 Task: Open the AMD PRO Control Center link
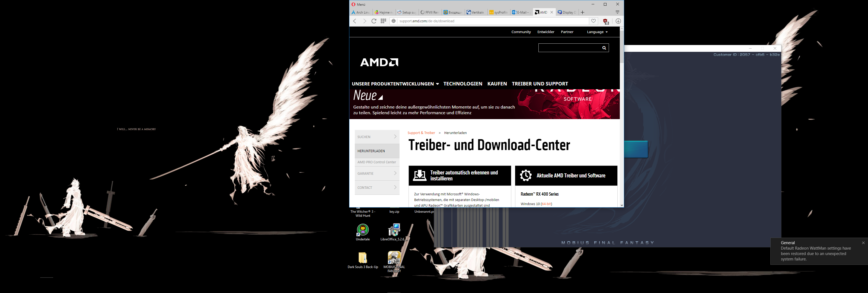click(x=376, y=162)
